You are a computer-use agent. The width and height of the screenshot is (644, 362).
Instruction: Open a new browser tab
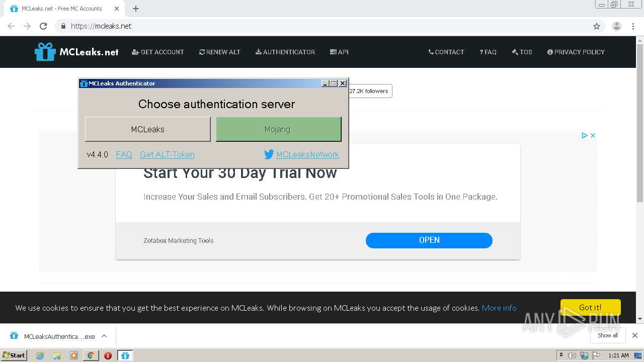[136, 9]
